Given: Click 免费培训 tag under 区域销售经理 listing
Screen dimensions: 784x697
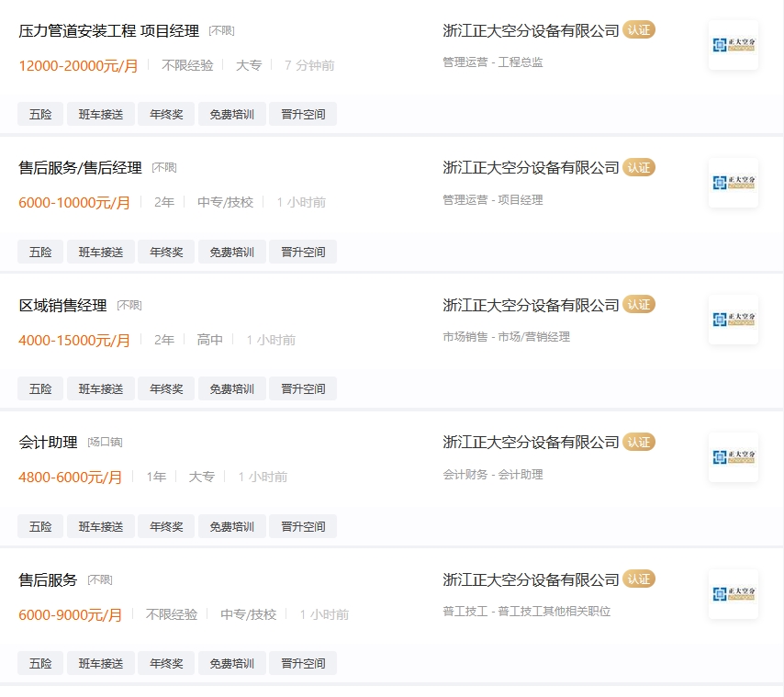Looking at the screenshot, I should (232, 389).
